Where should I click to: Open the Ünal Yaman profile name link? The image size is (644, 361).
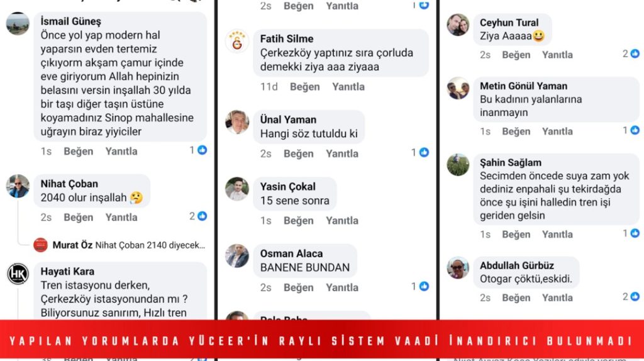click(288, 119)
